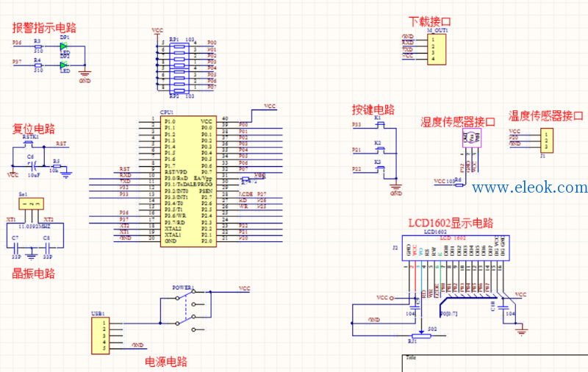Click the lower LED on the P37 line

pyautogui.click(x=64, y=65)
